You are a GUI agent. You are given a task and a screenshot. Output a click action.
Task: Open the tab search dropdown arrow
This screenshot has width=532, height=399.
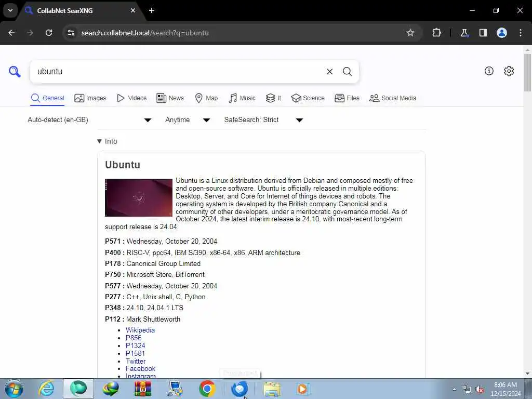coord(10,10)
